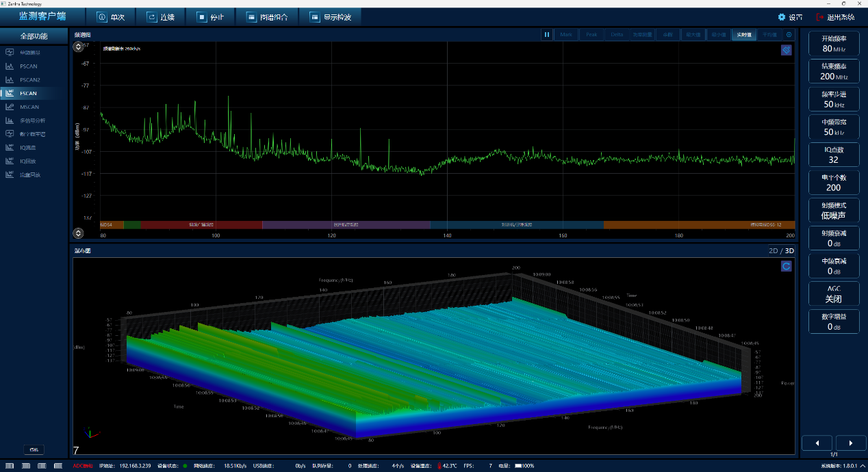Click the fourth status bar layout icon
The height and width of the screenshot is (472, 868).
pos(58,466)
